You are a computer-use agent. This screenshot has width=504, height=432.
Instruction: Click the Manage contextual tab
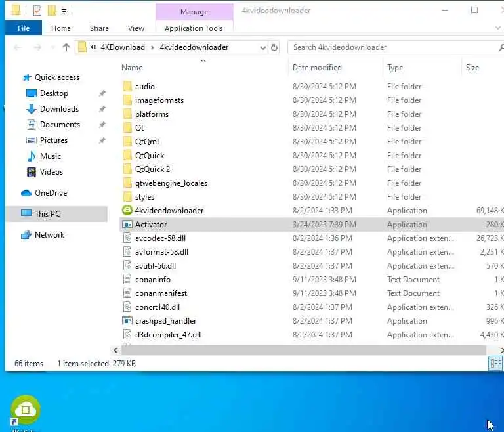point(194,12)
